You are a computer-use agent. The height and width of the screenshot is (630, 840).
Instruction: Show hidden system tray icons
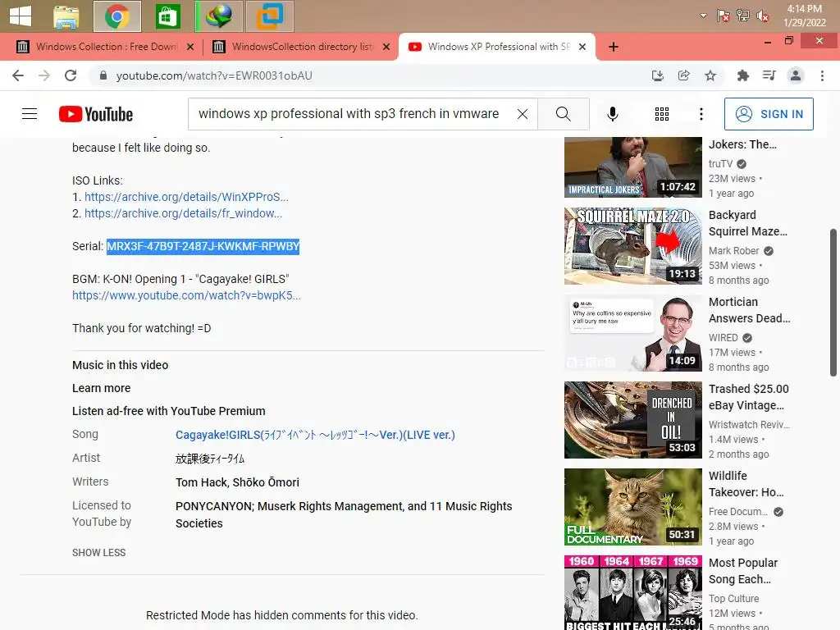pos(703,16)
